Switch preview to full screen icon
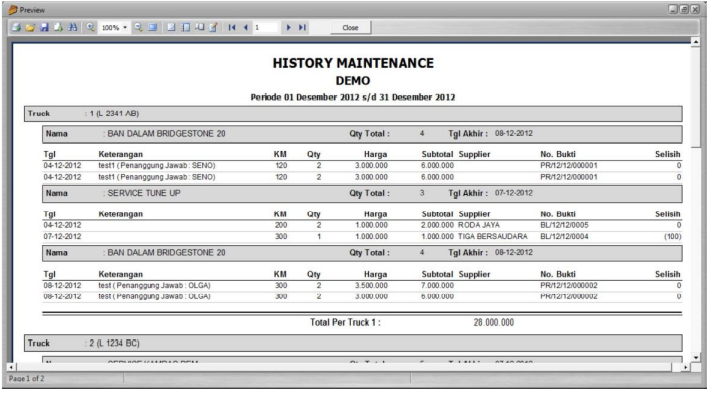 point(153,28)
